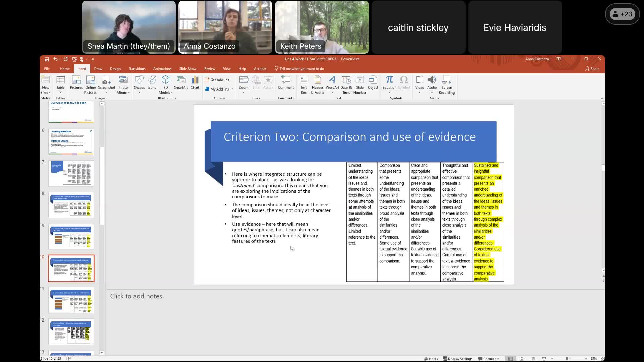Switch to the Design ribbon tab
Viewport: 644px width, 362px height.
point(115,68)
